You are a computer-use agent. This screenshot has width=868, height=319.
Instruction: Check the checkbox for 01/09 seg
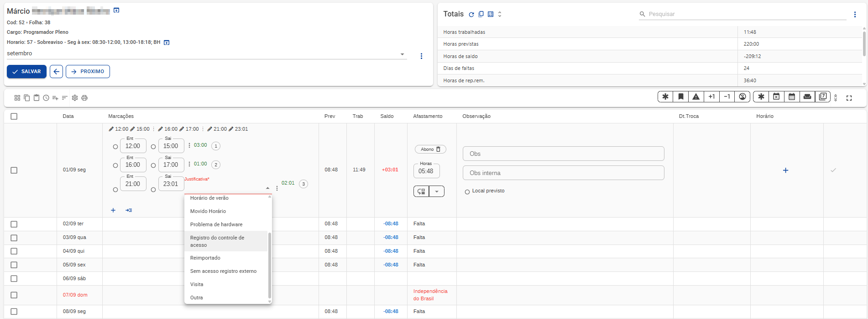(14, 170)
